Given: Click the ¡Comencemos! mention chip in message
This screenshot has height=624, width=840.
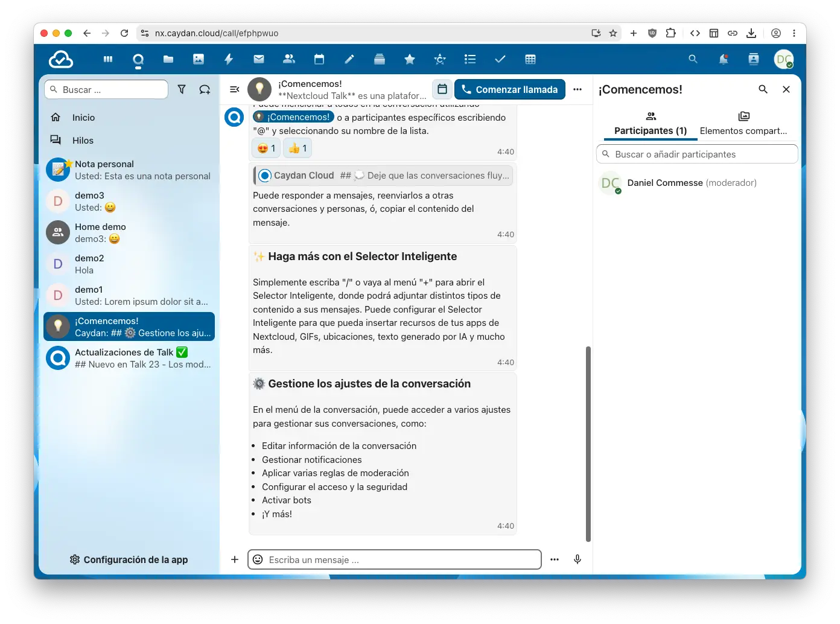Looking at the screenshot, I should tap(293, 117).
